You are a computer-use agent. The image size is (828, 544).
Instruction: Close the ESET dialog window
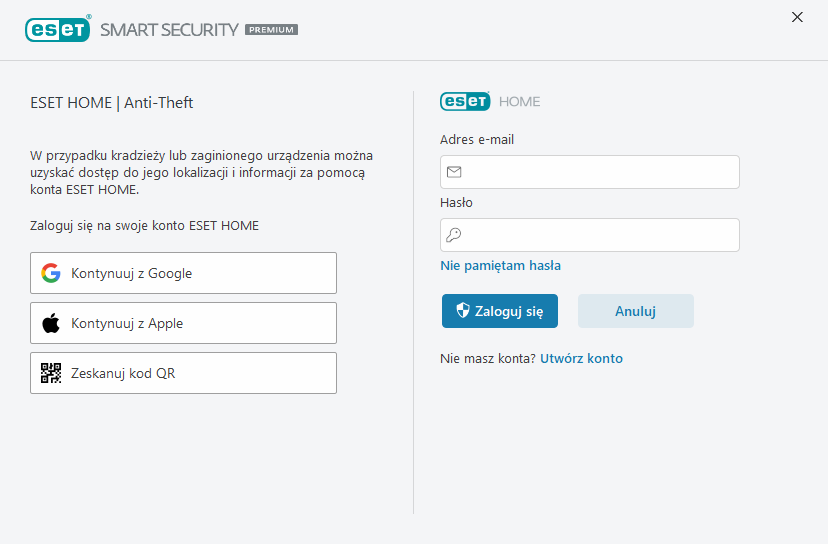tap(797, 17)
